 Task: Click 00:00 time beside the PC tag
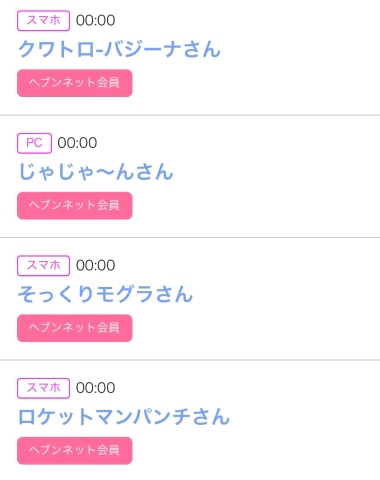77,143
